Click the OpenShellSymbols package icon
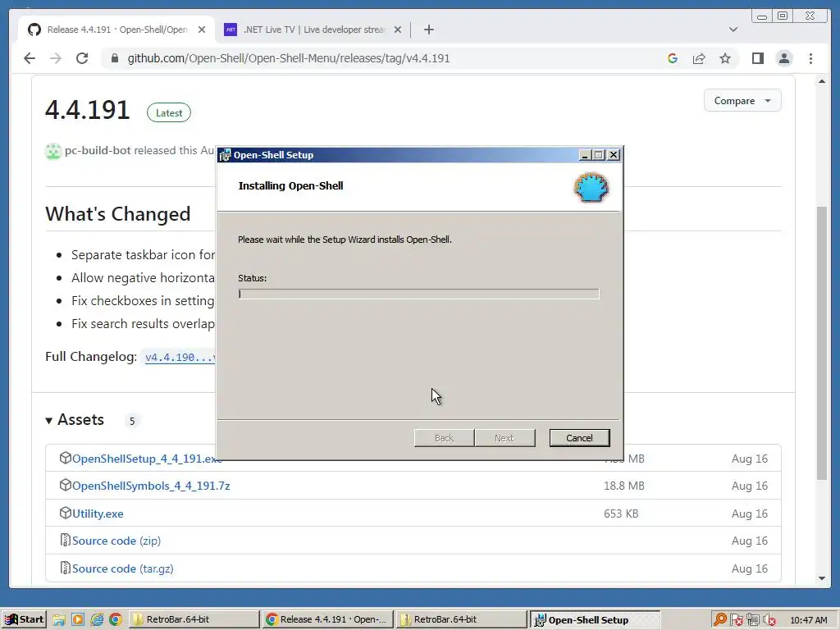 point(66,486)
